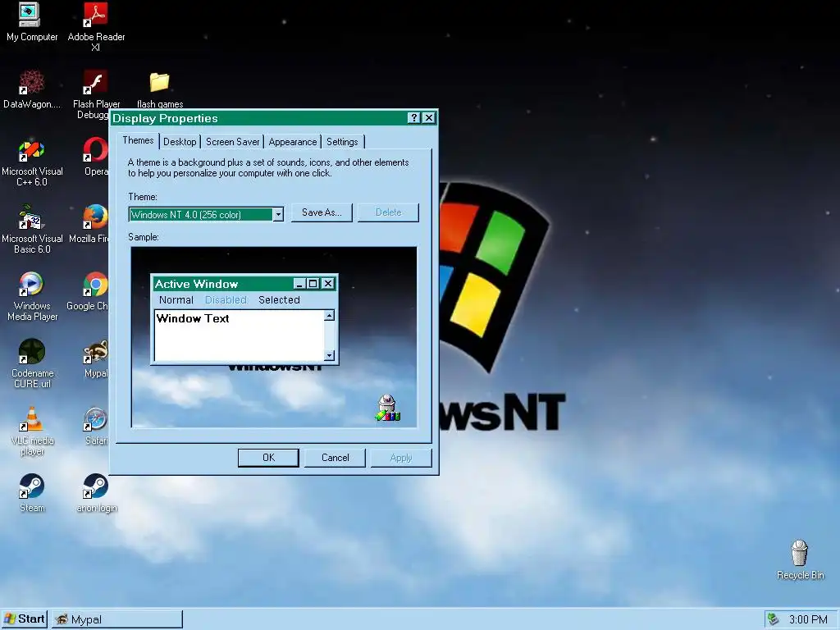
Task: Click the recycle bin in theme sample
Action: [388, 408]
